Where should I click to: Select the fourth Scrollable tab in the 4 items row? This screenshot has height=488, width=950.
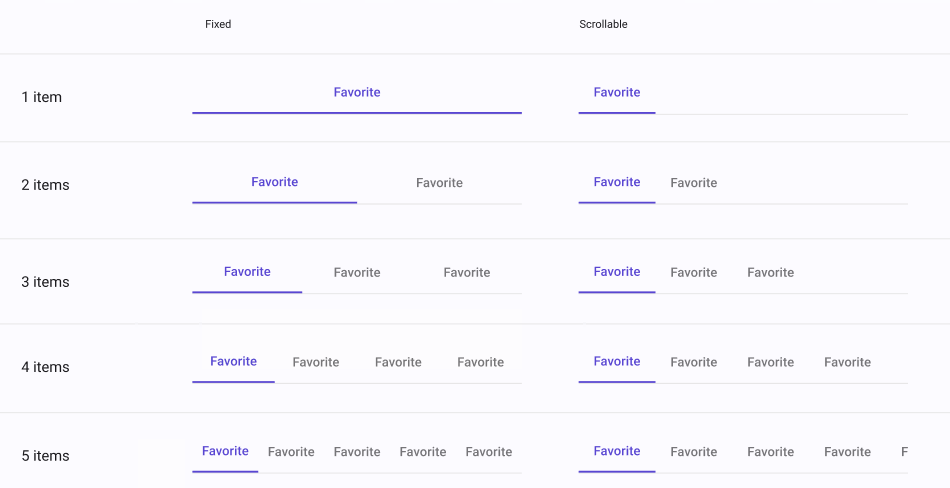pyautogui.click(x=848, y=363)
